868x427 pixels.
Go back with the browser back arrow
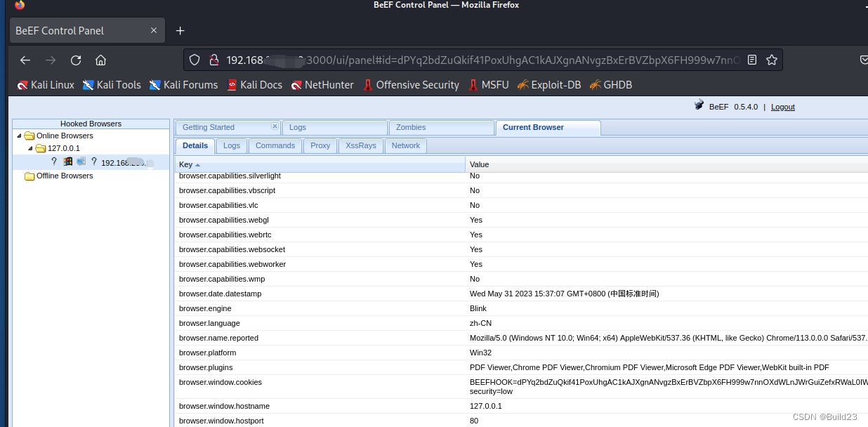(25, 60)
